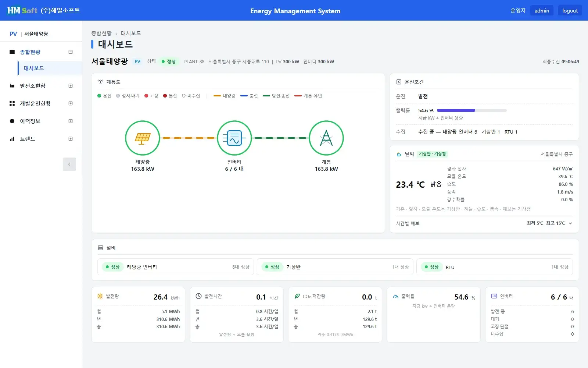Click the 수집 중 collection status text

click(x=467, y=132)
